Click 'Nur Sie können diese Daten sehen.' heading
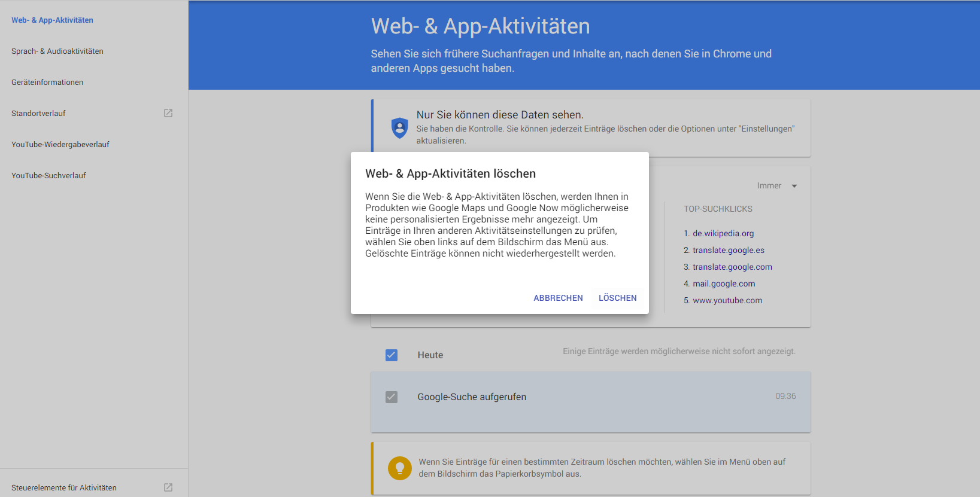The width and height of the screenshot is (980, 497). pyautogui.click(x=500, y=115)
